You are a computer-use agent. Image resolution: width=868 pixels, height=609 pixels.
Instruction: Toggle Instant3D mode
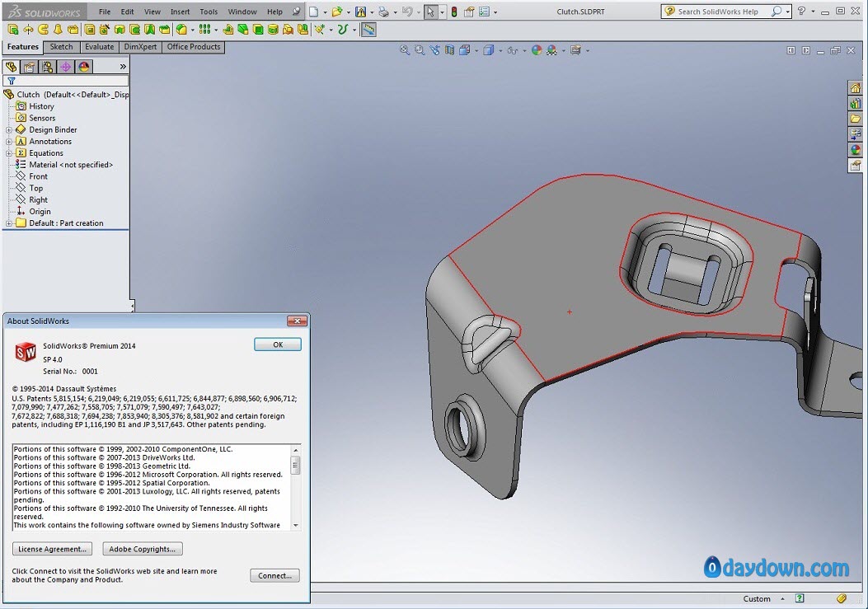(x=368, y=30)
